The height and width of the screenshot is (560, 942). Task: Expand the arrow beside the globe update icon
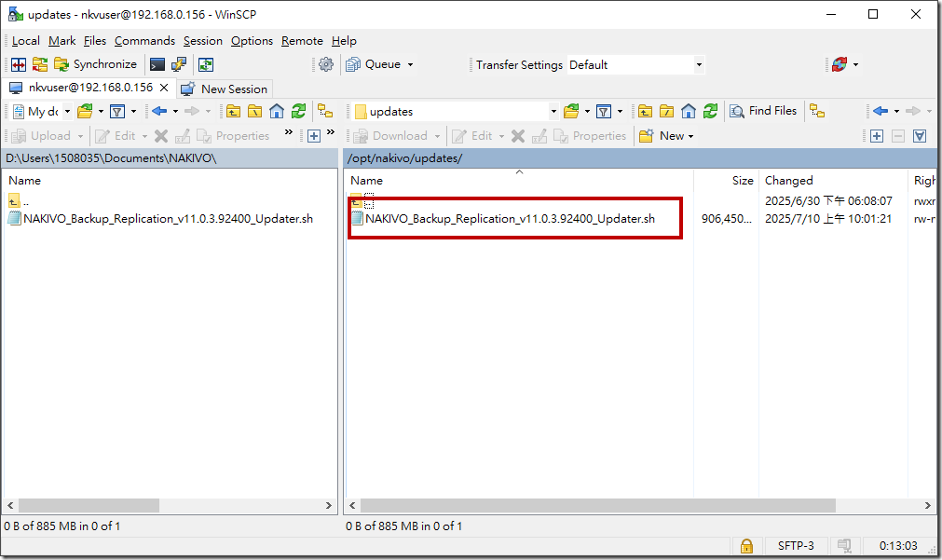855,65
